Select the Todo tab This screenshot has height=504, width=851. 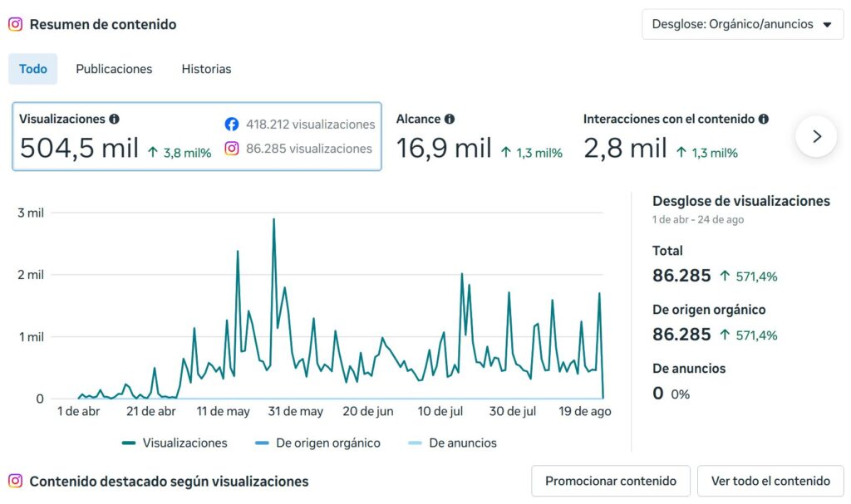coord(32,69)
